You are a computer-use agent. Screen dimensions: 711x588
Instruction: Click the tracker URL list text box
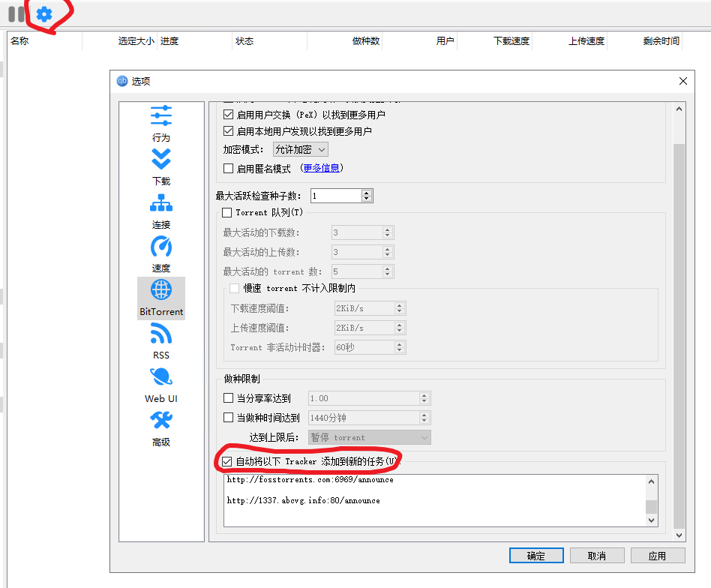tap(435, 500)
